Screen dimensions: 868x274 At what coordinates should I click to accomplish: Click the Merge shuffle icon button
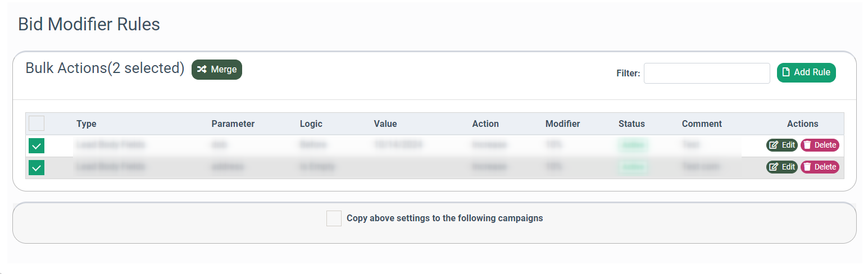tap(217, 70)
